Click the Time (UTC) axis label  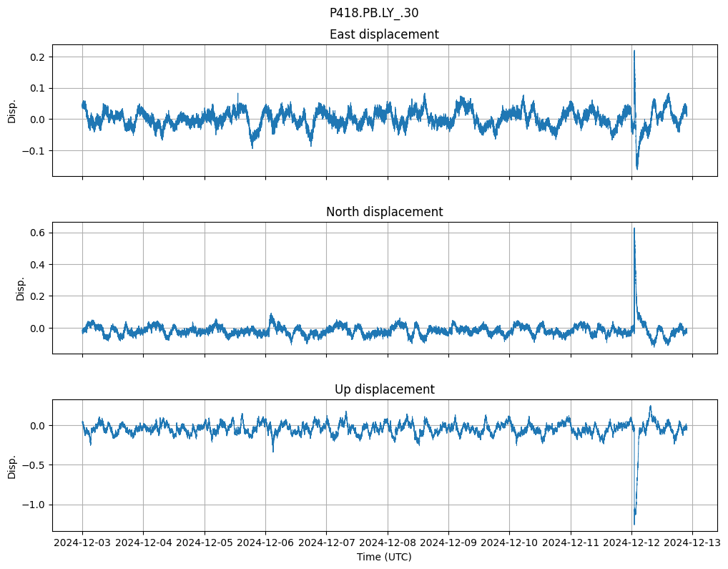pyautogui.click(x=384, y=556)
